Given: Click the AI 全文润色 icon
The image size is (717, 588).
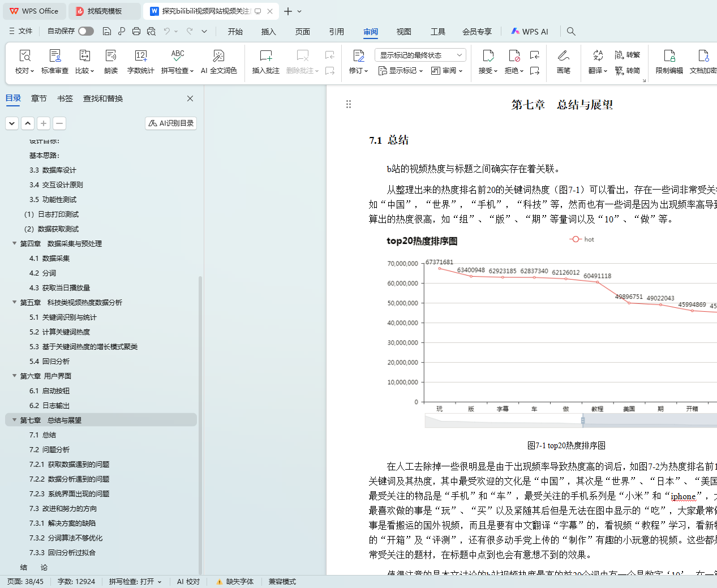Looking at the screenshot, I should click(218, 56).
